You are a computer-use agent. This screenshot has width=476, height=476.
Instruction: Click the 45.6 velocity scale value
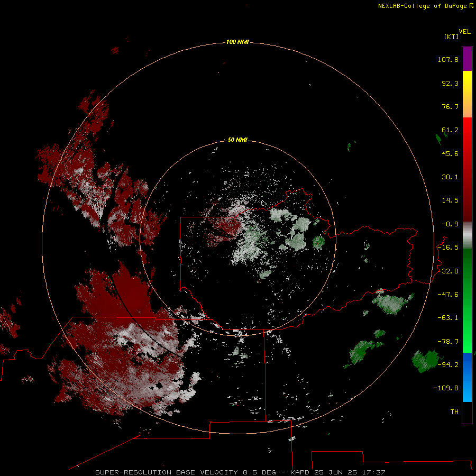tap(450, 153)
